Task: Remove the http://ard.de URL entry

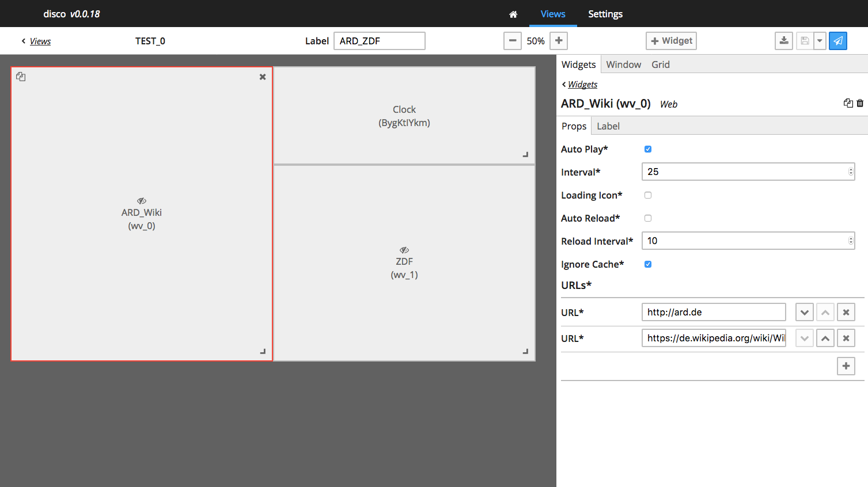Action: (x=846, y=312)
